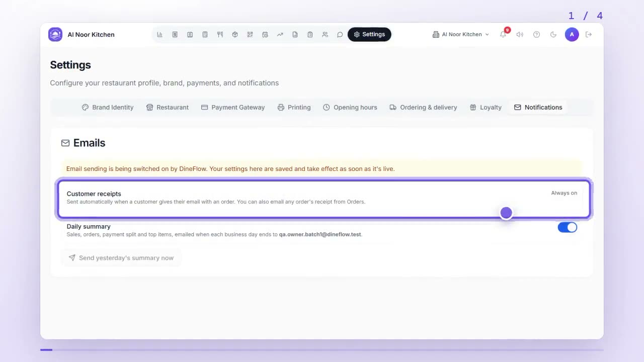Open the bar chart dashboard icon
Screen dimensions: 644x362
(159, 35)
